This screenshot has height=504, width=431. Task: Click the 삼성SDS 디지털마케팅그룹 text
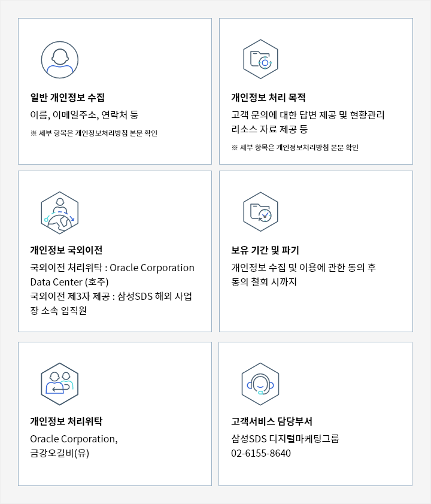click(x=285, y=439)
